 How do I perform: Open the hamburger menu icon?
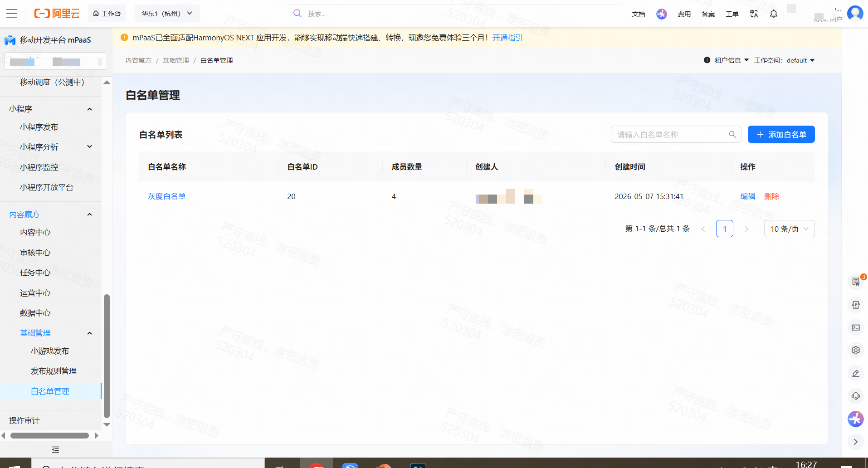pyautogui.click(x=12, y=14)
